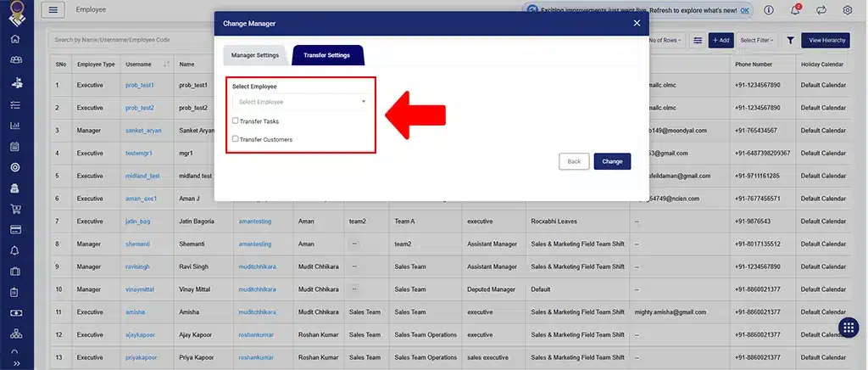Open prob_test1 username link

(140, 86)
